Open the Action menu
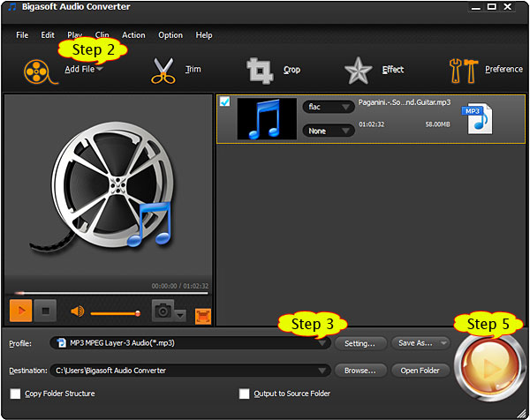530x420 pixels. (x=133, y=35)
